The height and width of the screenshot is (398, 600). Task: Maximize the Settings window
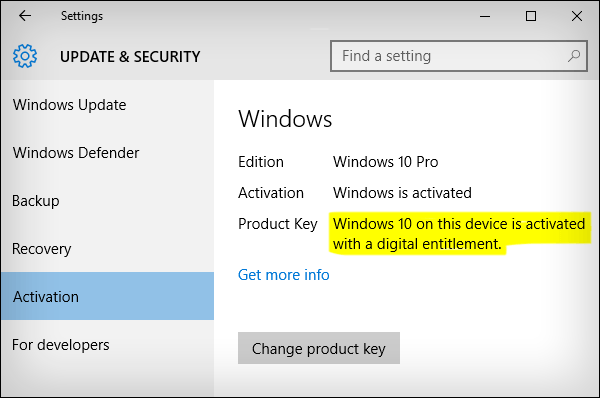(x=531, y=16)
